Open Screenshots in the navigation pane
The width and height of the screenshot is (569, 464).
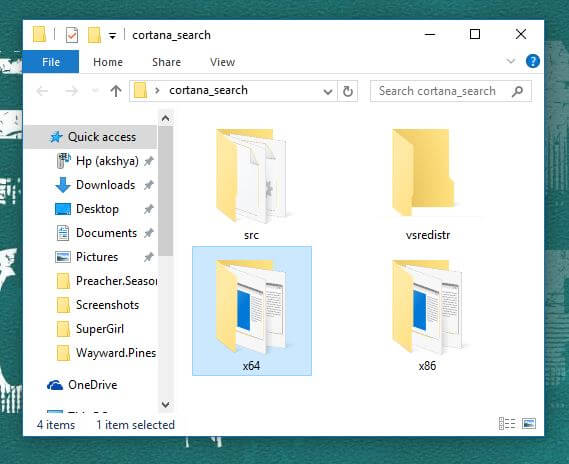(x=98, y=305)
